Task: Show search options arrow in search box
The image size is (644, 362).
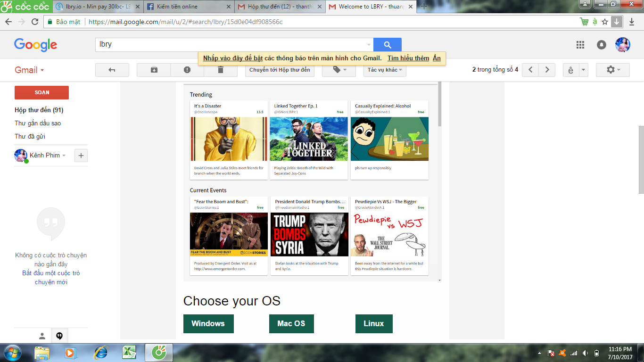Action: (x=369, y=45)
